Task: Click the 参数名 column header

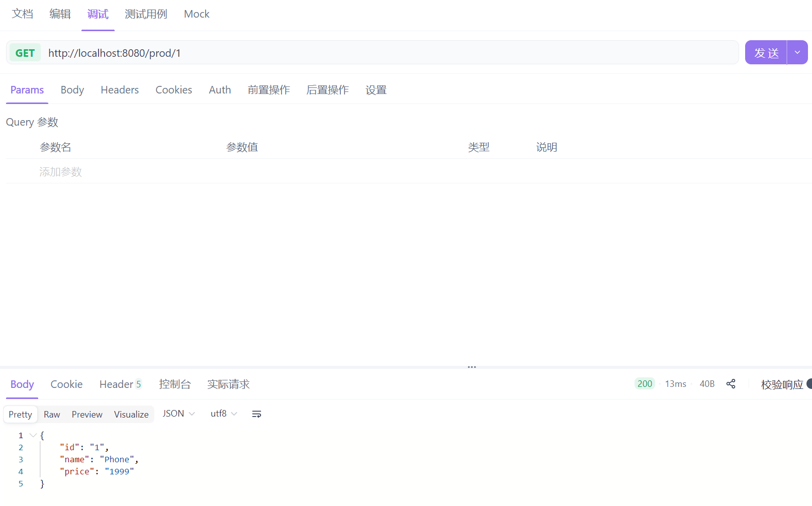Action: (55, 147)
